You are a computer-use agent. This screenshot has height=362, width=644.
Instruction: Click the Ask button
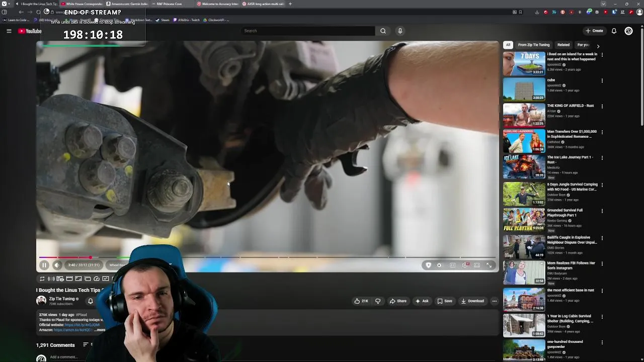tap(422, 301)
